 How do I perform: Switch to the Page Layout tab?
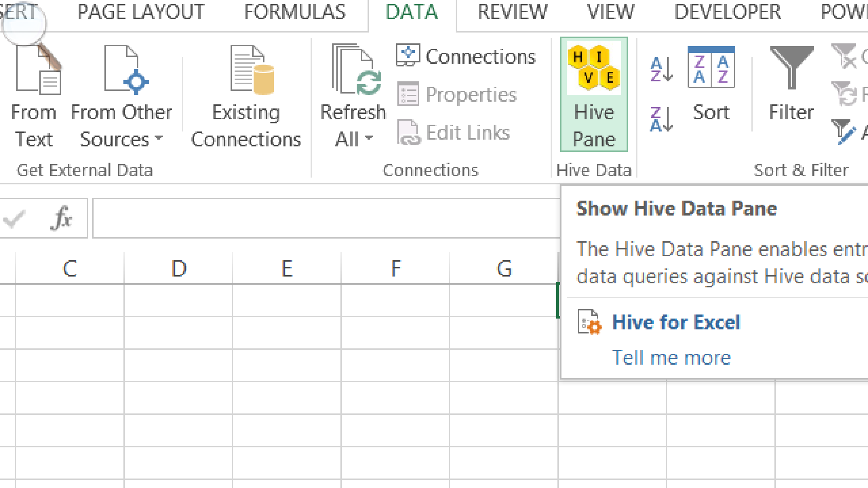[x=141, y=12]
